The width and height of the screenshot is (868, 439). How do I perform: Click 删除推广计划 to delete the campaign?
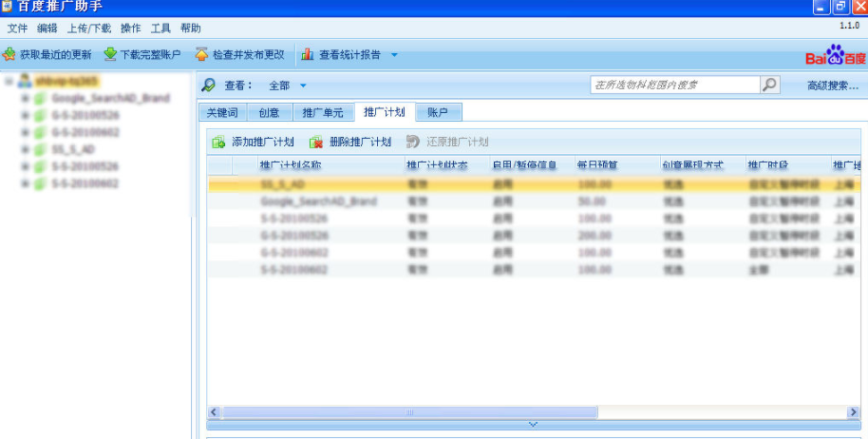click(350, 142)
